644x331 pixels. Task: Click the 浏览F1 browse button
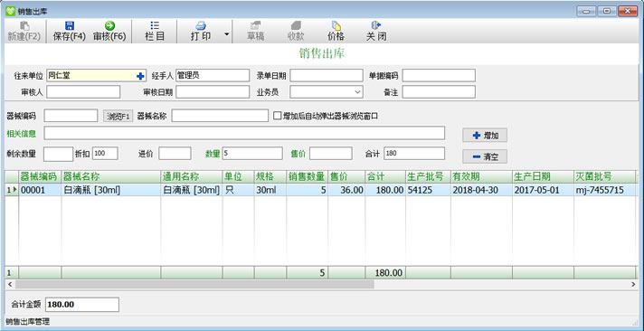click(118, 117)
